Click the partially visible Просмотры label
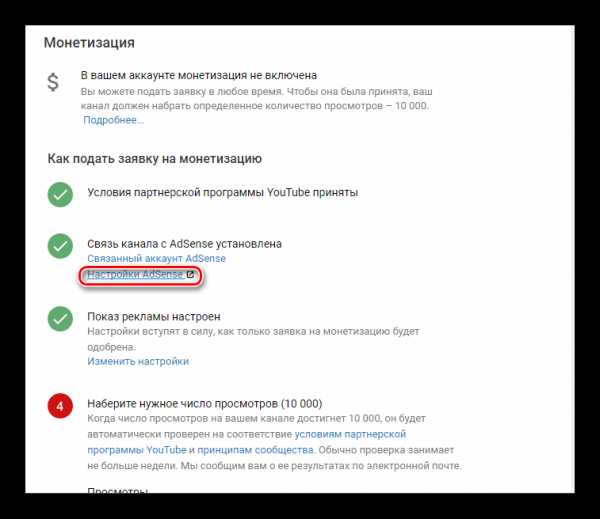This screenshot has height=519, width=600. (117, 490)
